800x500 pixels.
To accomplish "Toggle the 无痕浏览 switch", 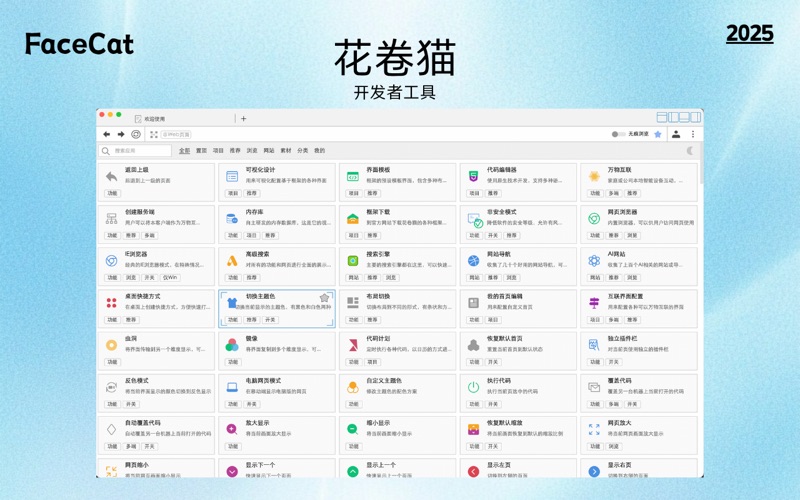I will tap(618, 134).
